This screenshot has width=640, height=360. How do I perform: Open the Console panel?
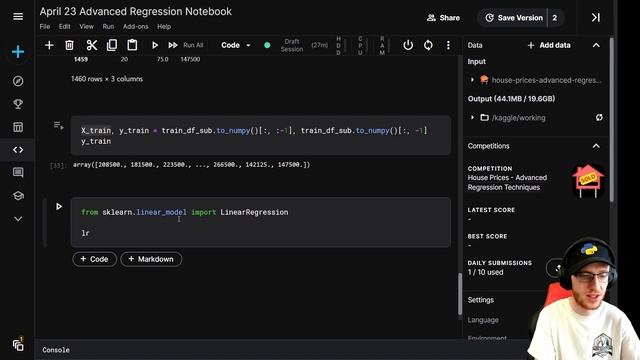pos(56,350)
